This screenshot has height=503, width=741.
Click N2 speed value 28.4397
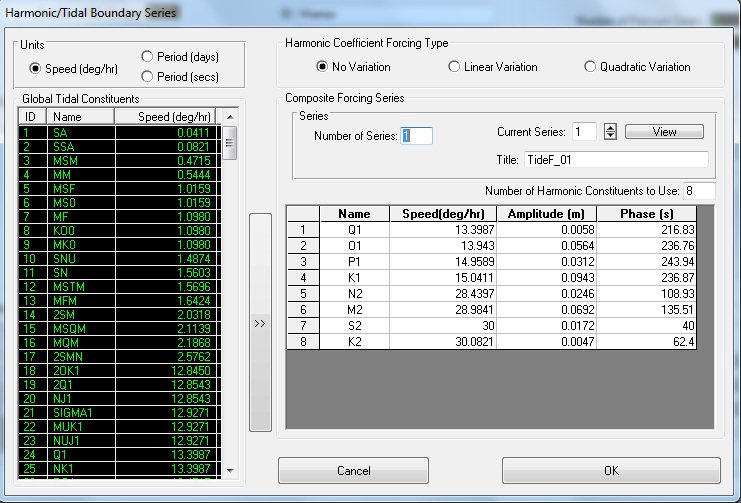(x=443, y=294)
